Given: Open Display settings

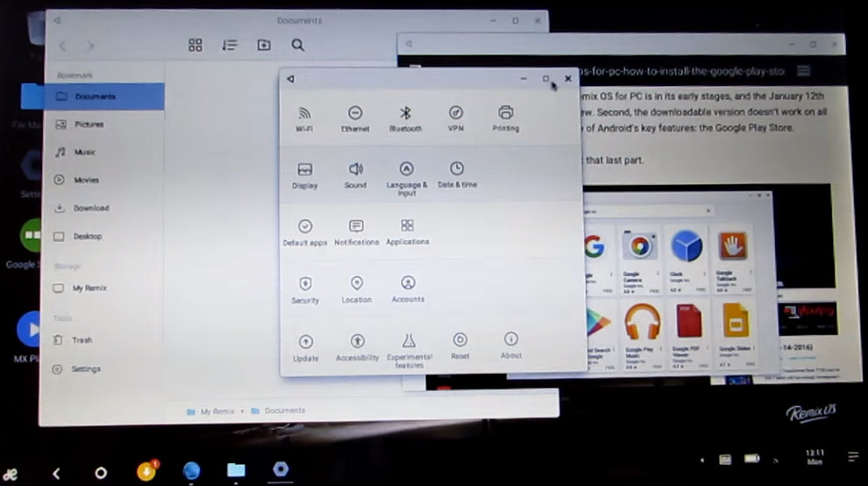Looking at the screenshot, I should tap(304, 175).
